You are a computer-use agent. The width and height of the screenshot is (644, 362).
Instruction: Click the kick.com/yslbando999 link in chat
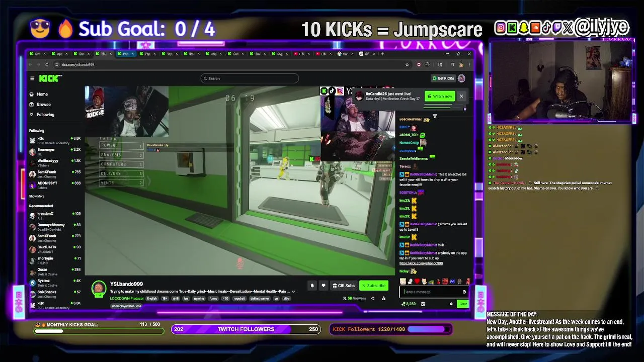(421, 263)
